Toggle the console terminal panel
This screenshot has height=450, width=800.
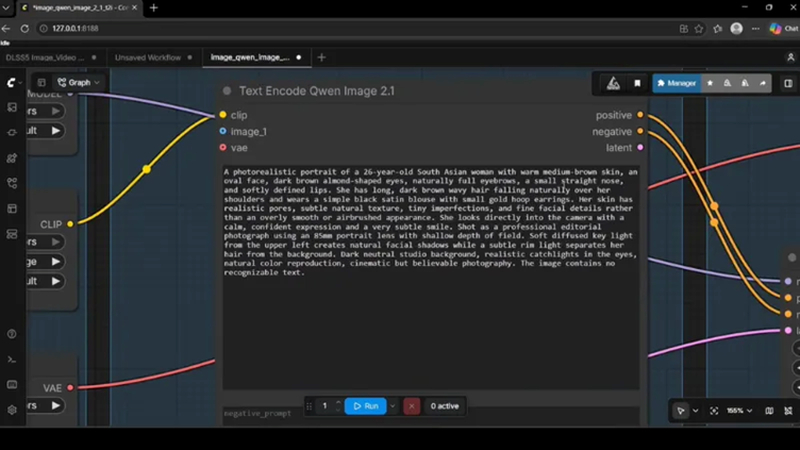coord(12,360)
